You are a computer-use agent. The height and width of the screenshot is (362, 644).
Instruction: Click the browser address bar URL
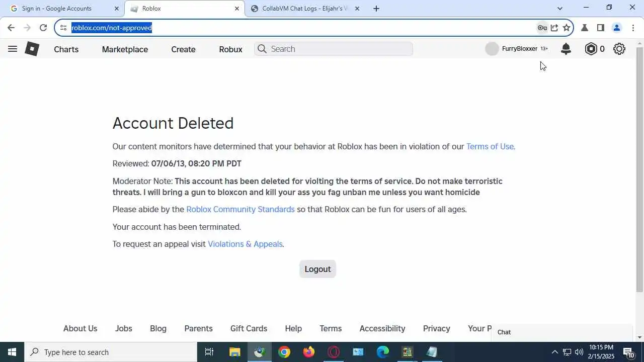[x=112, y=28]
